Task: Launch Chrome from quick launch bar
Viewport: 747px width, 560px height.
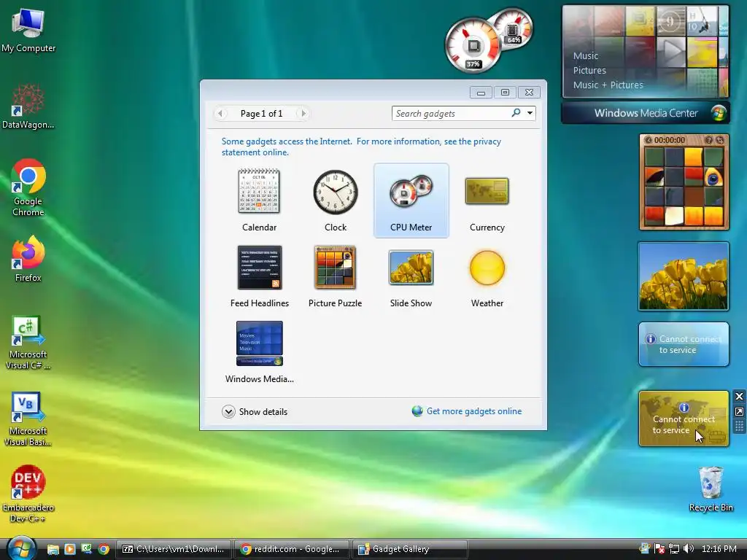Action: coord(104,549)
